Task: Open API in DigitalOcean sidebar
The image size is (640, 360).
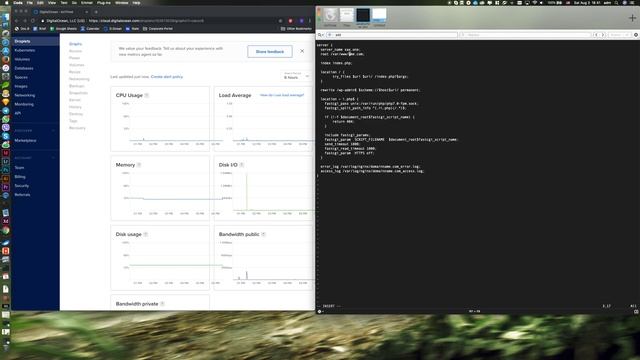Action: point(18,113)
